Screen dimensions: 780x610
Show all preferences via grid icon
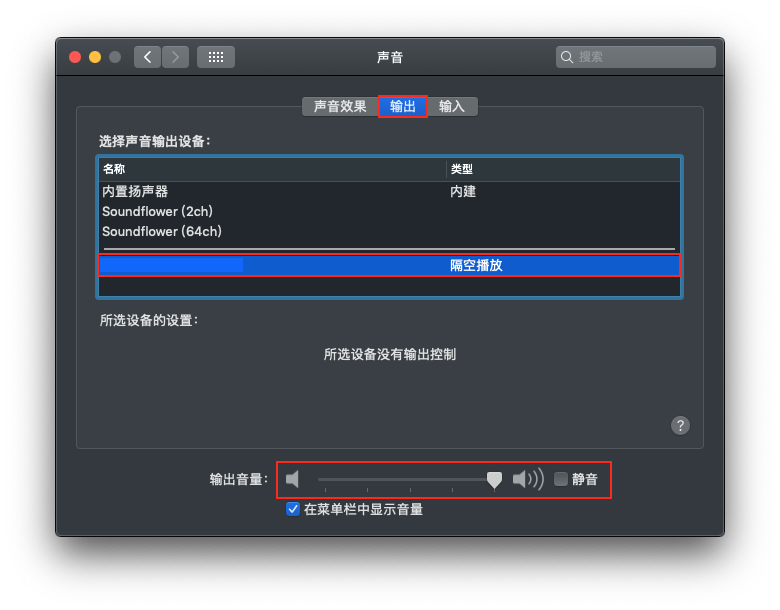click(x=215, y=57)
